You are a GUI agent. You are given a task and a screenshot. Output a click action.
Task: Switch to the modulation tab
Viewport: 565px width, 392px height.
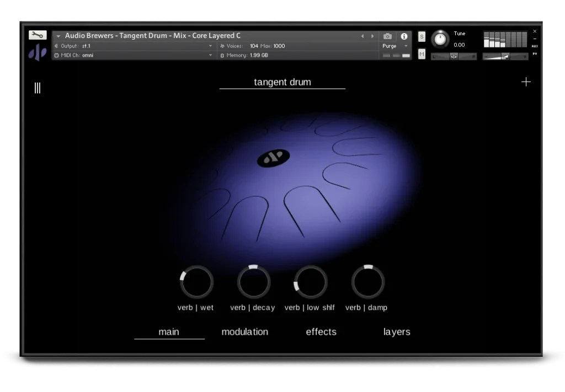point(244,332)
